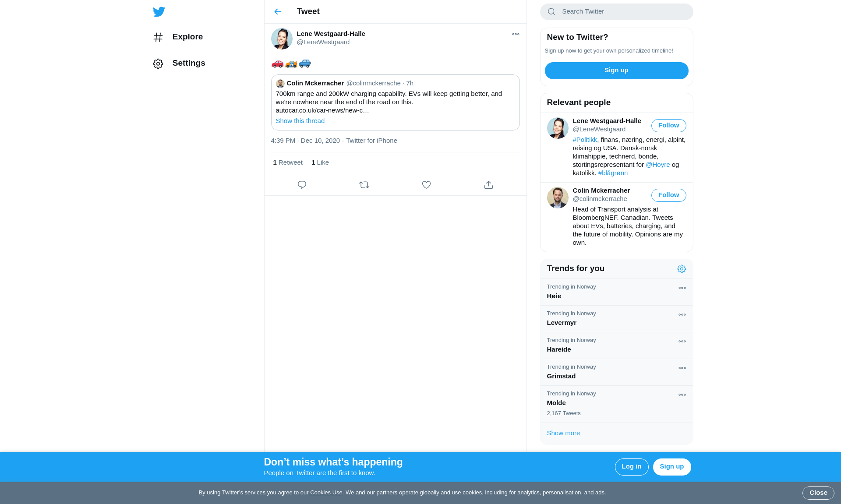This screenshot has height=504, width=841.
Task: Open the Molde trending topic
Action: (x=616, y=404)
